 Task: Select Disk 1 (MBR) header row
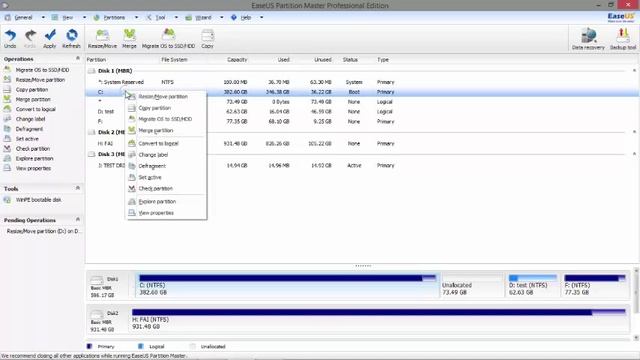(x=361, y=71)
